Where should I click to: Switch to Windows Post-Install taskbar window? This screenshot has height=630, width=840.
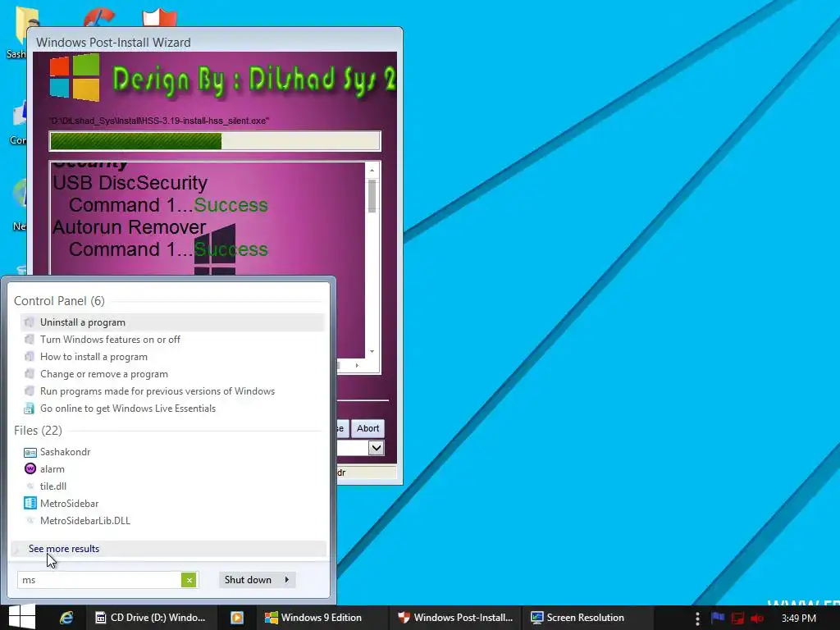456,618
